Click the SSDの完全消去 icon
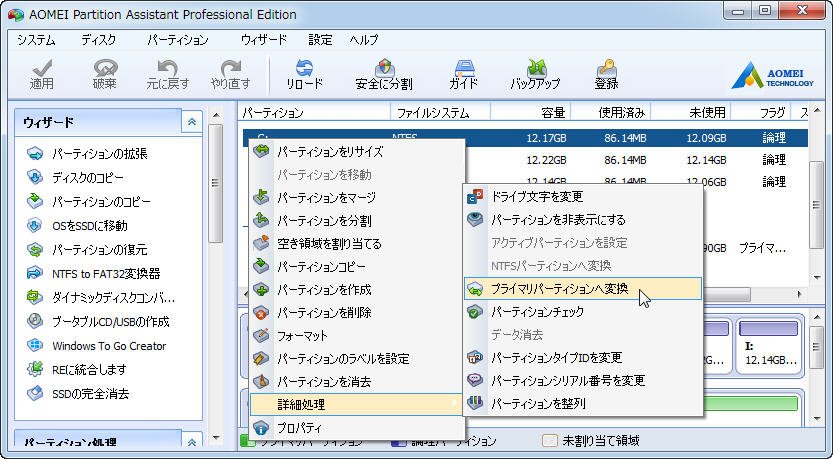 [35, 394]
